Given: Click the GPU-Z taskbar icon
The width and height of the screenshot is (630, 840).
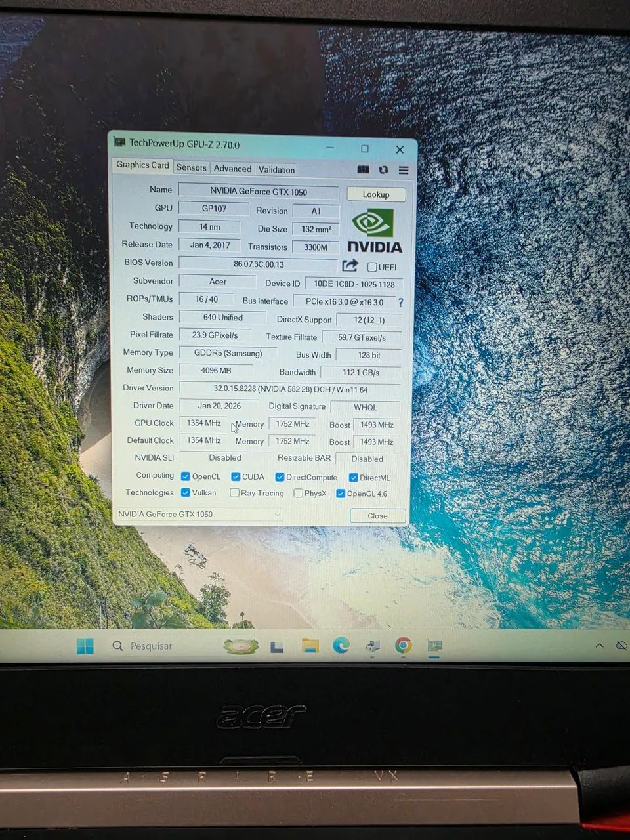Looking at the screenshot, I should (x=434, y=646).
